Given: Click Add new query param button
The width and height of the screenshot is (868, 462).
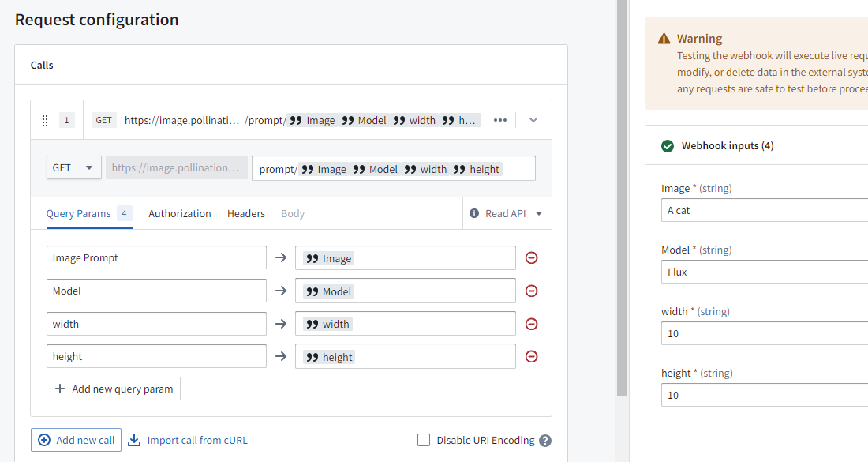Looking at the screenshot, I should click(x=114, y=389).
